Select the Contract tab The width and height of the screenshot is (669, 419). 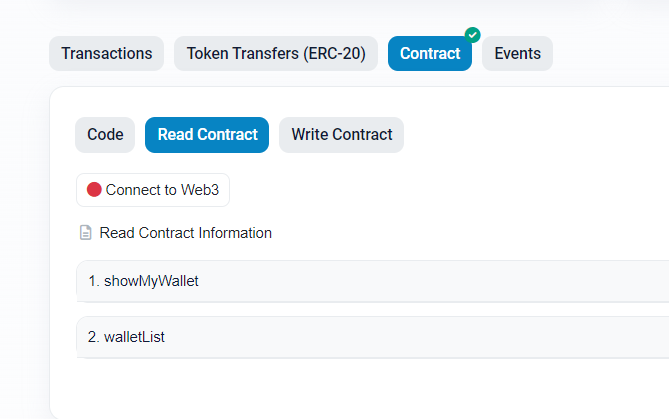click(x=430, y=53)
